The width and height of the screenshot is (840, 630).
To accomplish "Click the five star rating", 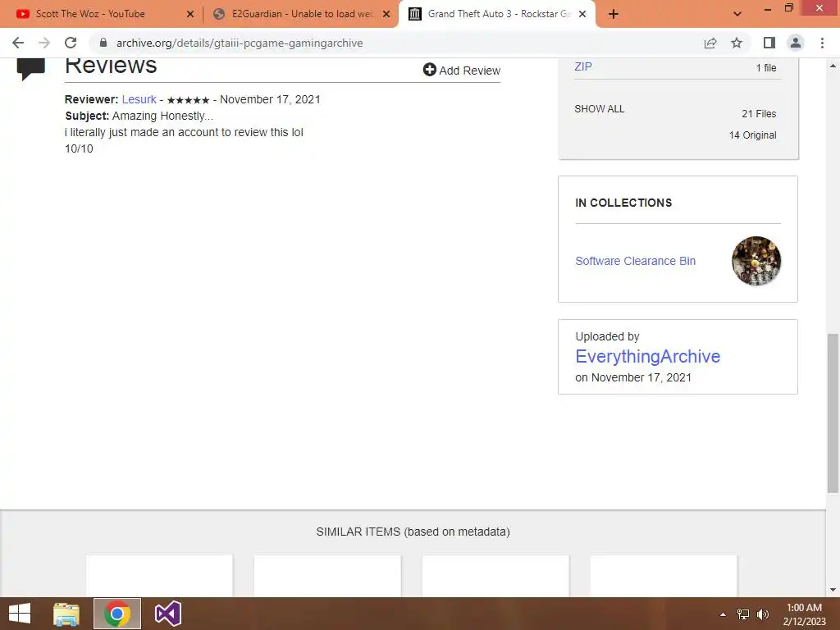I will 188,100.
